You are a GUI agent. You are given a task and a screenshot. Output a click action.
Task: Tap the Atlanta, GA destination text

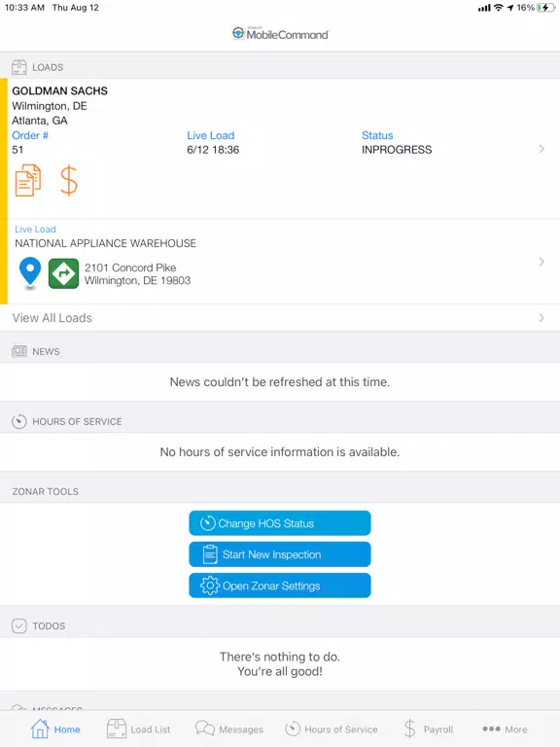40,121
